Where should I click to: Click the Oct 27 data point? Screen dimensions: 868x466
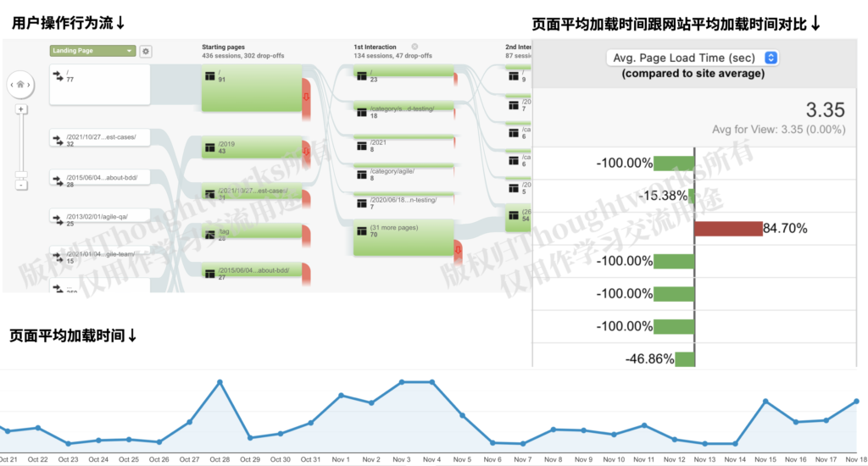point(189,422)
